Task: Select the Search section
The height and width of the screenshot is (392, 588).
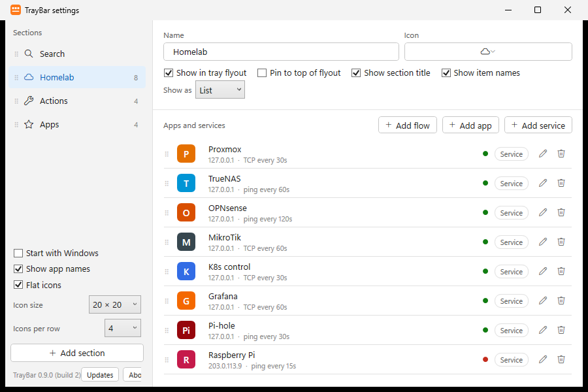Action: (77, 54)
